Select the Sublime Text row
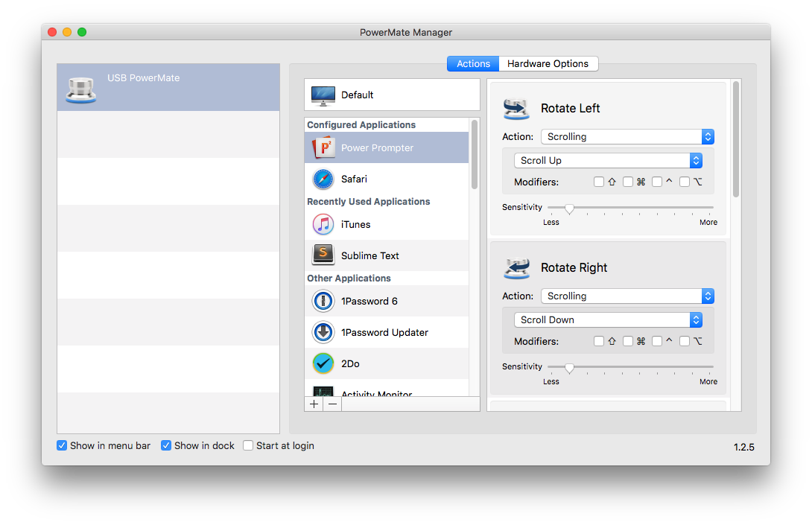The image size is (812, 525). pos(387,255)
